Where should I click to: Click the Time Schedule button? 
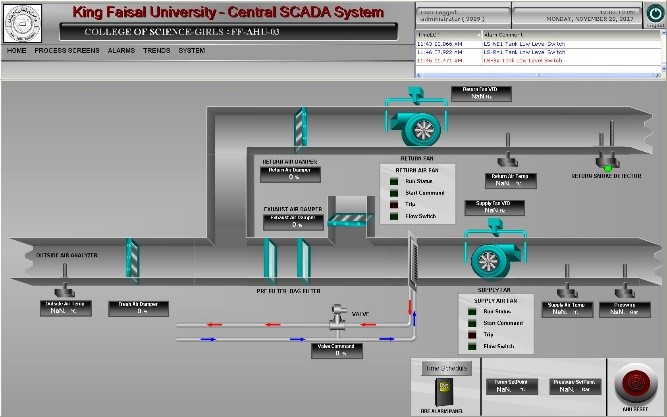(447, 368)
